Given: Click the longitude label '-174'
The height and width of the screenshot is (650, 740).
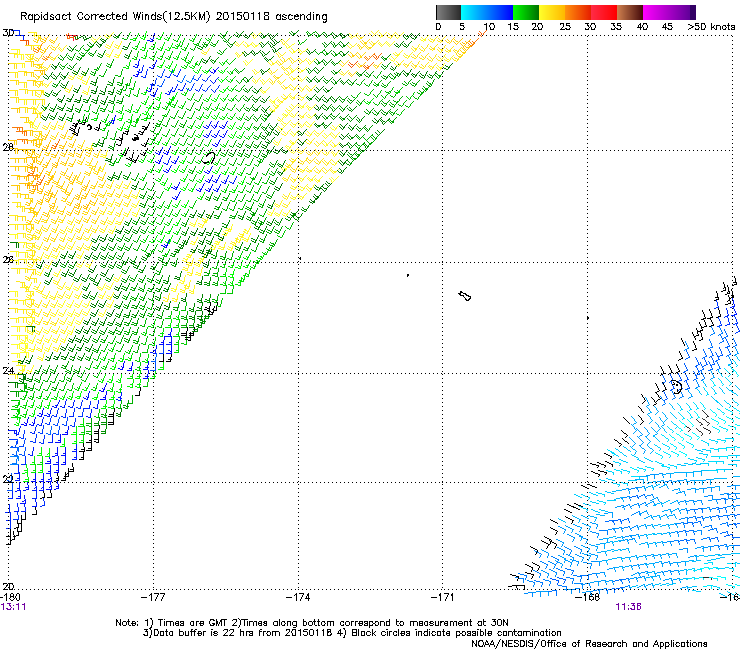Looking at the screenshot, I should tap(298, 597).
